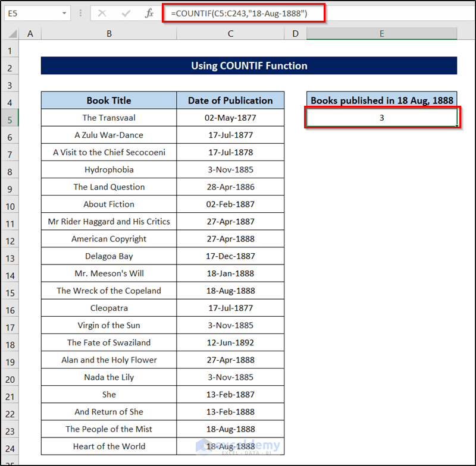Select column C header
This screenshot has width=476, height=466.
230,34
